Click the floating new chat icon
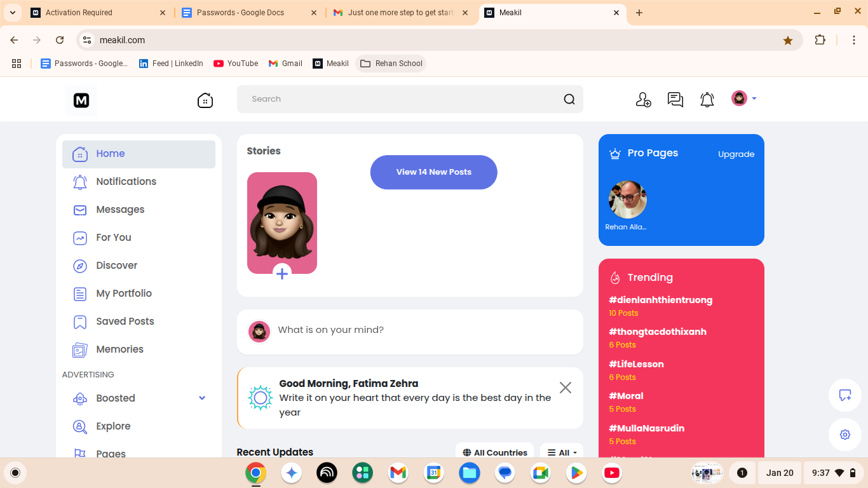 [x=844, y=395]
